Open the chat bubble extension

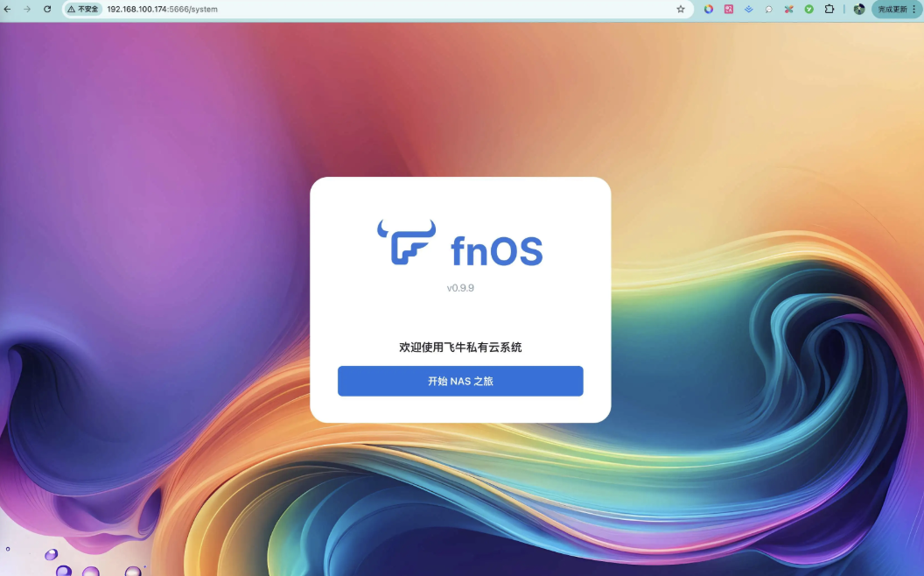(x=769, y=9)
